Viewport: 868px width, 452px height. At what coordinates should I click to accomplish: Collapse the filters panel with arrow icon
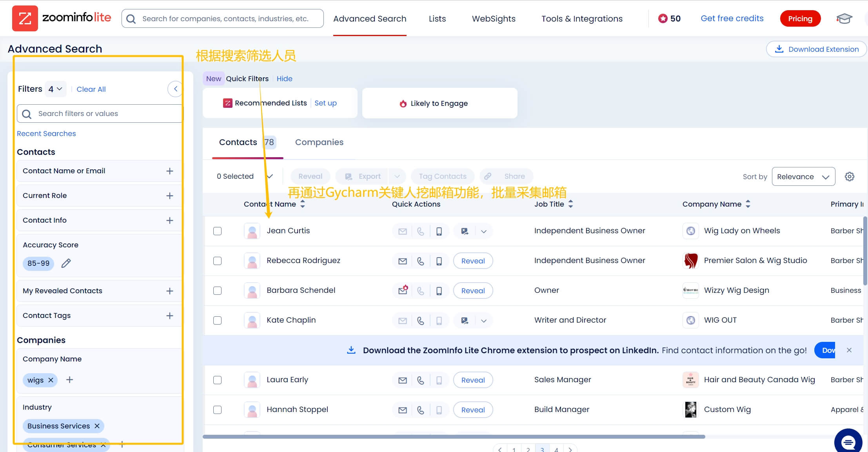[175, 89]
